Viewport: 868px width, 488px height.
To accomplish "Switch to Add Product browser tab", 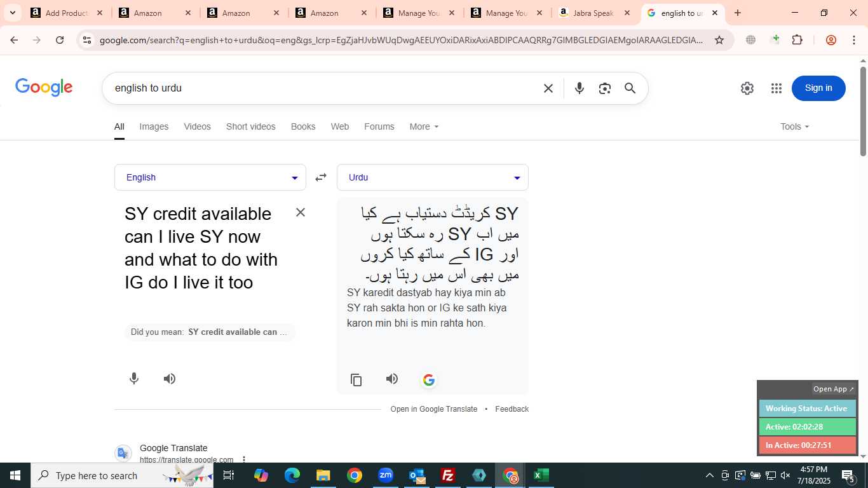I will pyautogui.click(x=65, y=13).
